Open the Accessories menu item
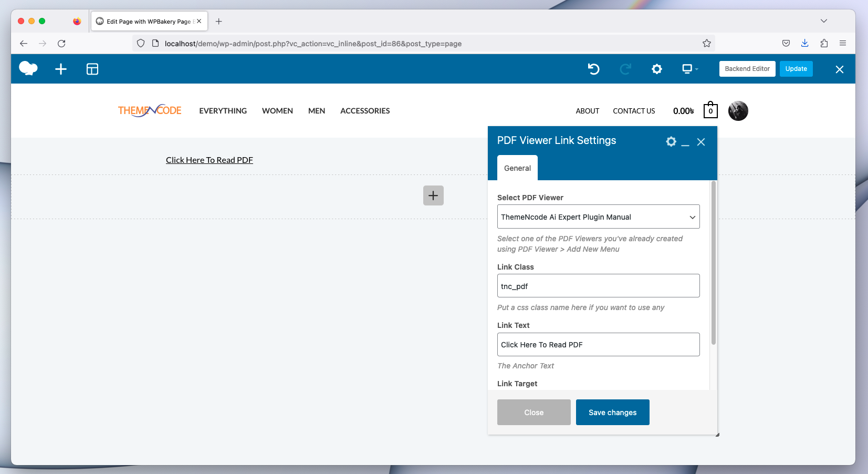868x474 pixels. coord(365,111)
